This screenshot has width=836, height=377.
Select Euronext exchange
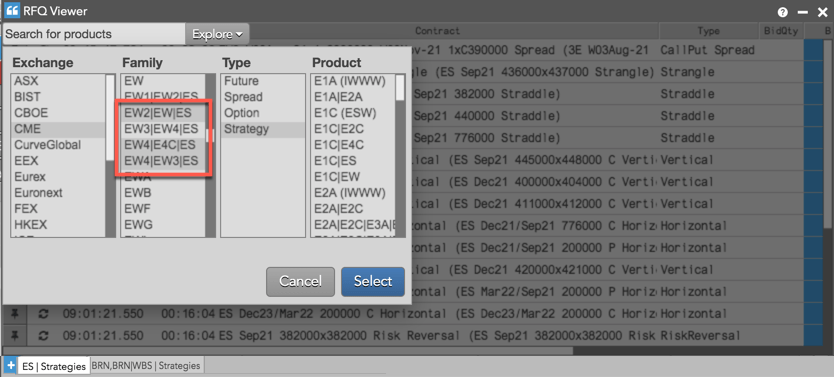[x=59, y=193]
